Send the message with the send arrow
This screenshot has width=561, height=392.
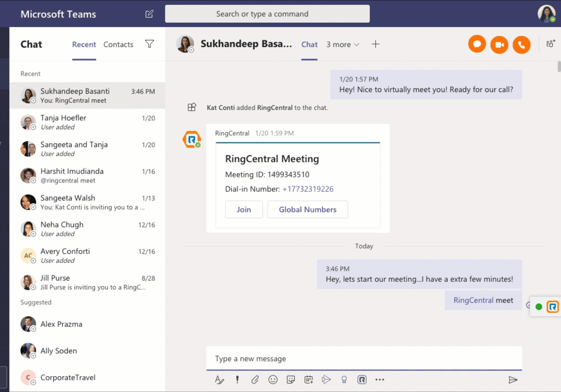(x=513, y=380)
